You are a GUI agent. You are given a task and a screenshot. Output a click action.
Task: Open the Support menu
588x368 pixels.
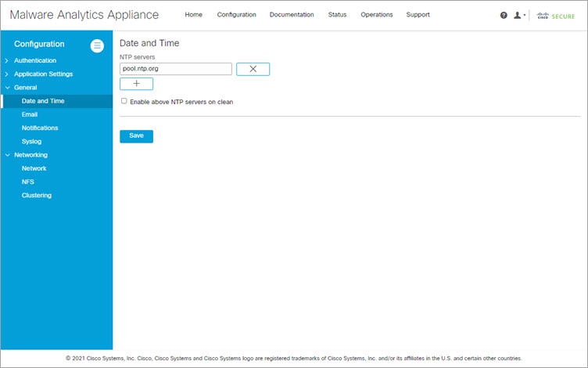[x=418, y=15]
